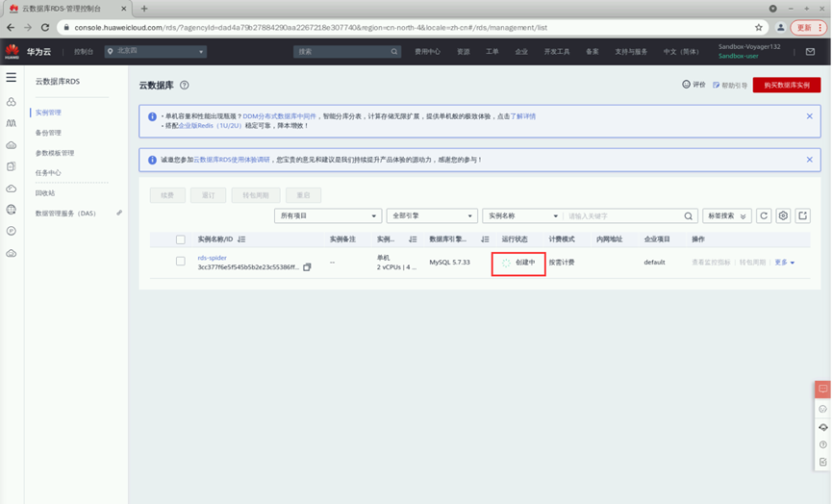The width and height of the screenshot is (832, 504).
Task: Click the 购买数据库实例 button
Action: click(787, 85)
